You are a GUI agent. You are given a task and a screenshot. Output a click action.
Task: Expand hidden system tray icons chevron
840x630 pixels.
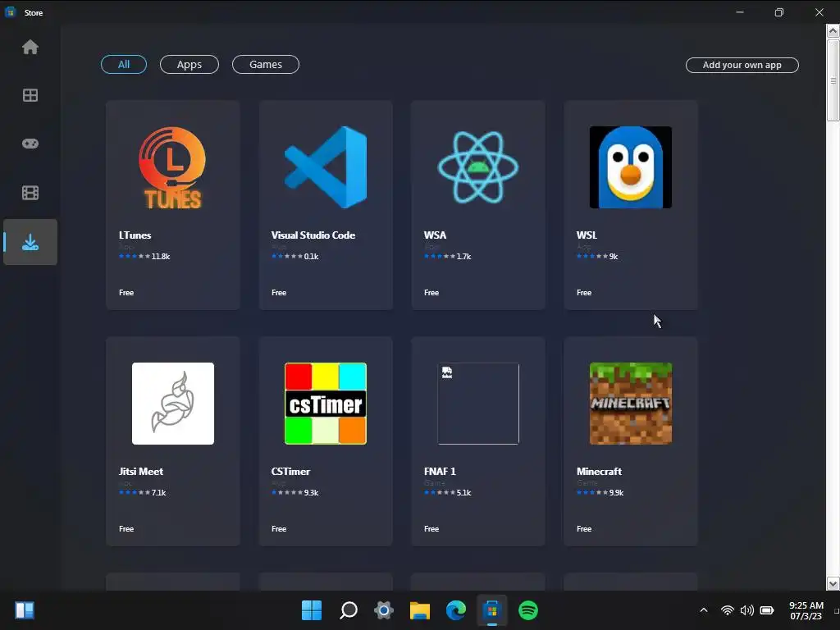pos(704,610)
